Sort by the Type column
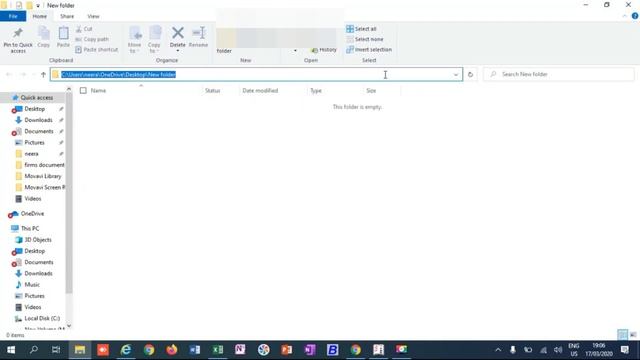640x360 pixels. pos(316,91)
